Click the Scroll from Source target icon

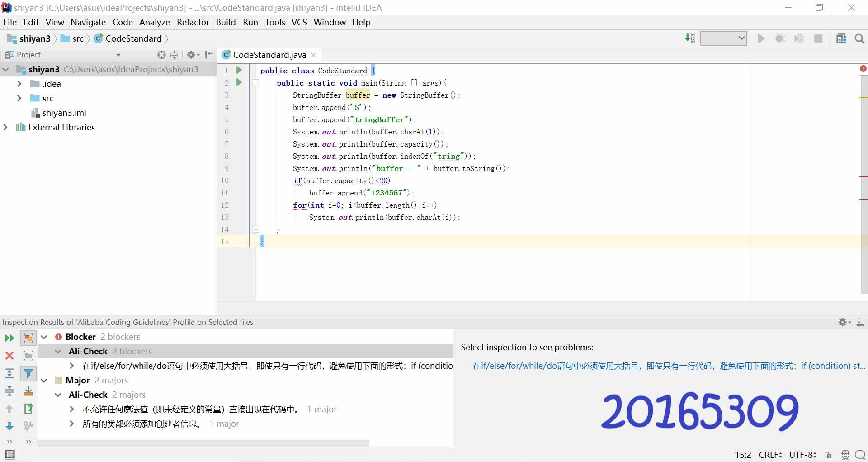point(161,55)
